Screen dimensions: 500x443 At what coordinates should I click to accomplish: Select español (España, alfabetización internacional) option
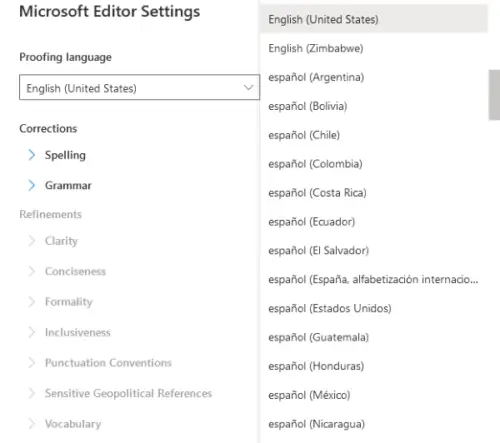coord(374,280)
